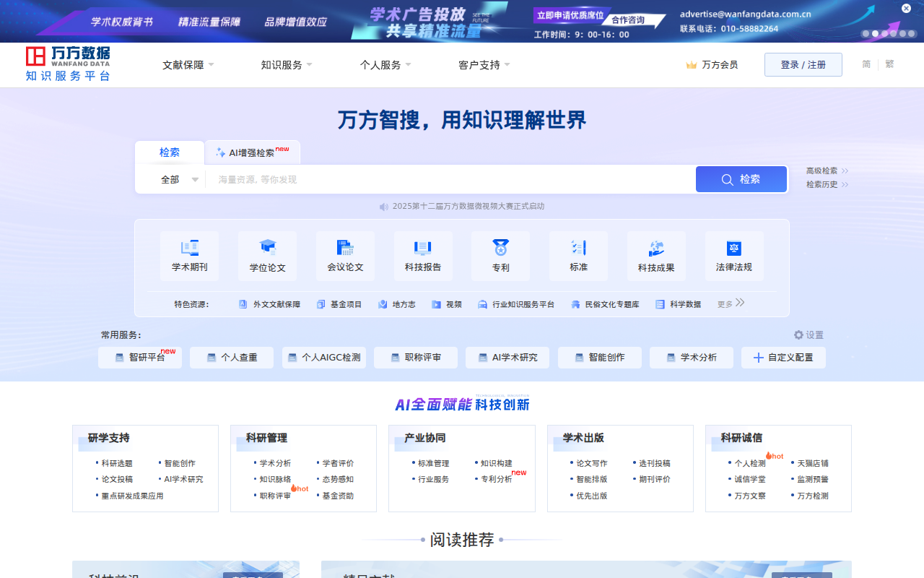This screenshot has height=578, width=924.
Task: Switch language to 简 simplified
Action: coord(866,64)
